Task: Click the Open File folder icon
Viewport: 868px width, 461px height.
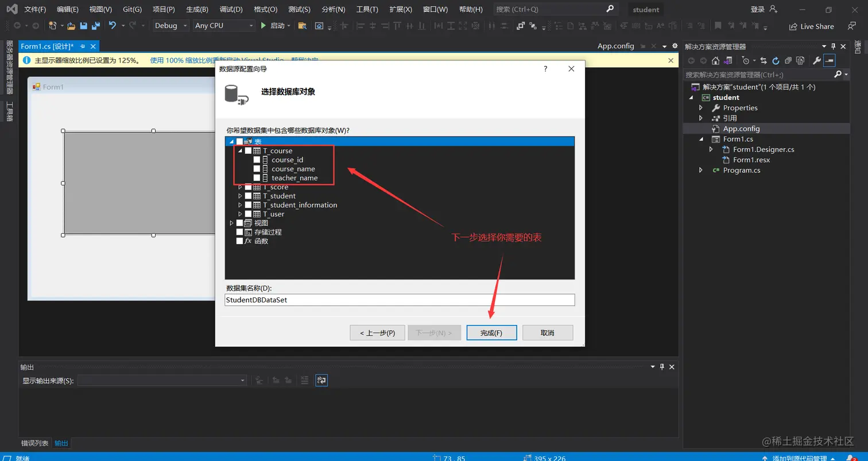Action: click(71, 26)
